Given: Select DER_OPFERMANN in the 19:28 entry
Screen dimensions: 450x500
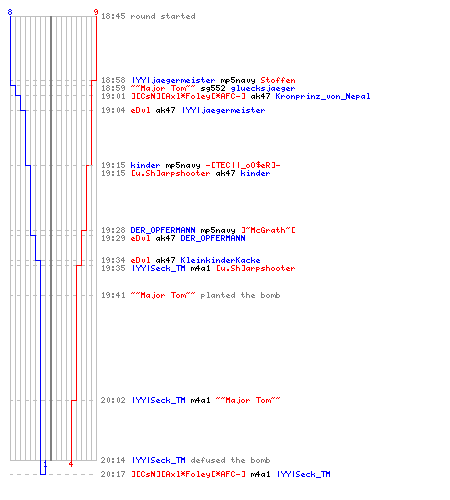Looking at the screenshot, I should [x=163, y=230].
